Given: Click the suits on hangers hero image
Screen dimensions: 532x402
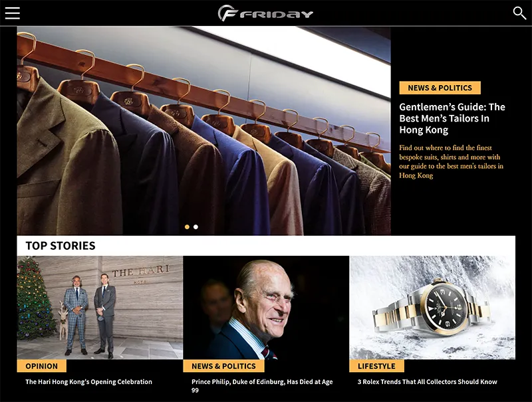Looking at the screenshot, I should 203,130.
